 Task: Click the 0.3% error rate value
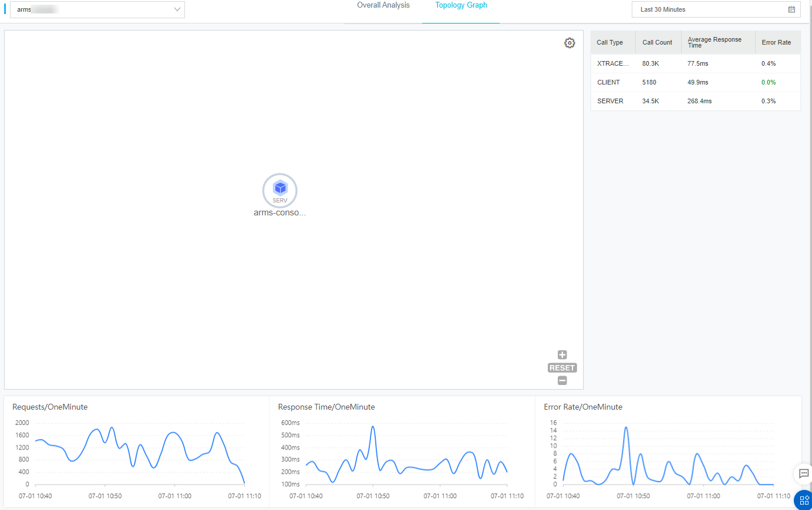[769, 101]
